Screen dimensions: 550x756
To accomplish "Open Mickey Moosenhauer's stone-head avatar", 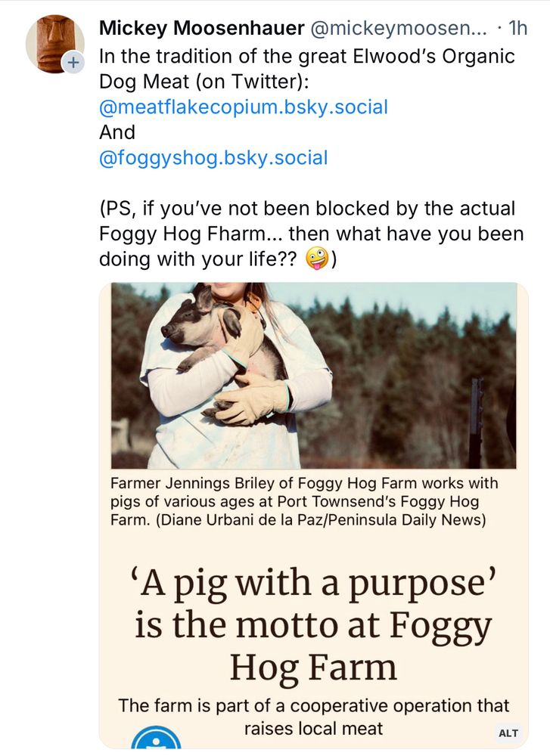I will click(53, 42).
